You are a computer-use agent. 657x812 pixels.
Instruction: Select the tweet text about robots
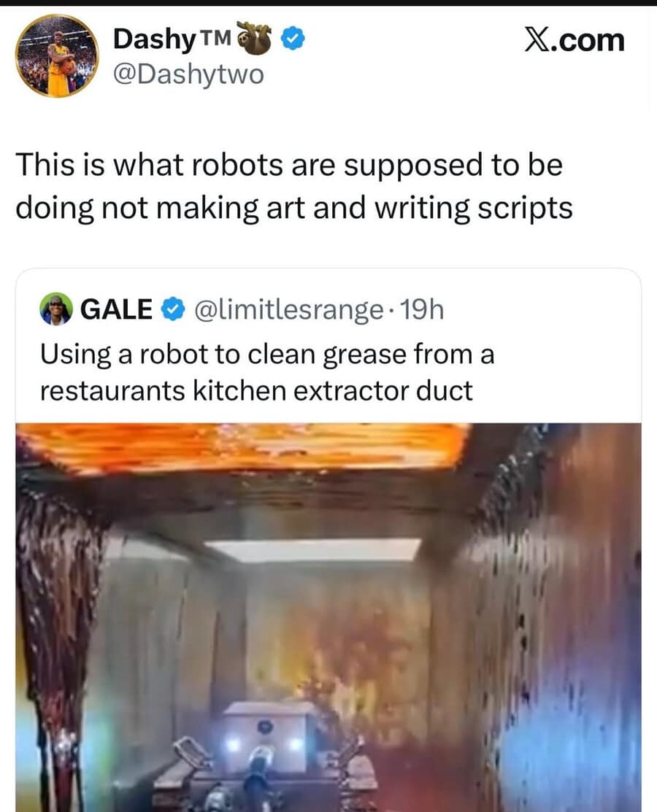[x=292, y=186]
